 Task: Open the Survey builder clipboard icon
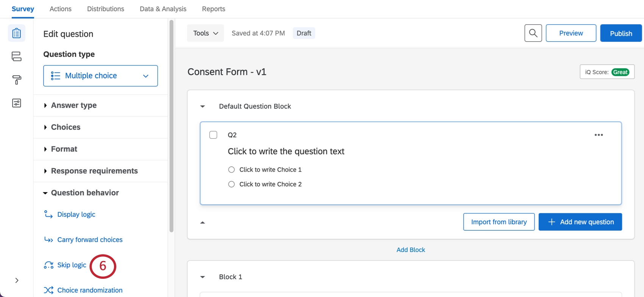[x=17, y=33]
